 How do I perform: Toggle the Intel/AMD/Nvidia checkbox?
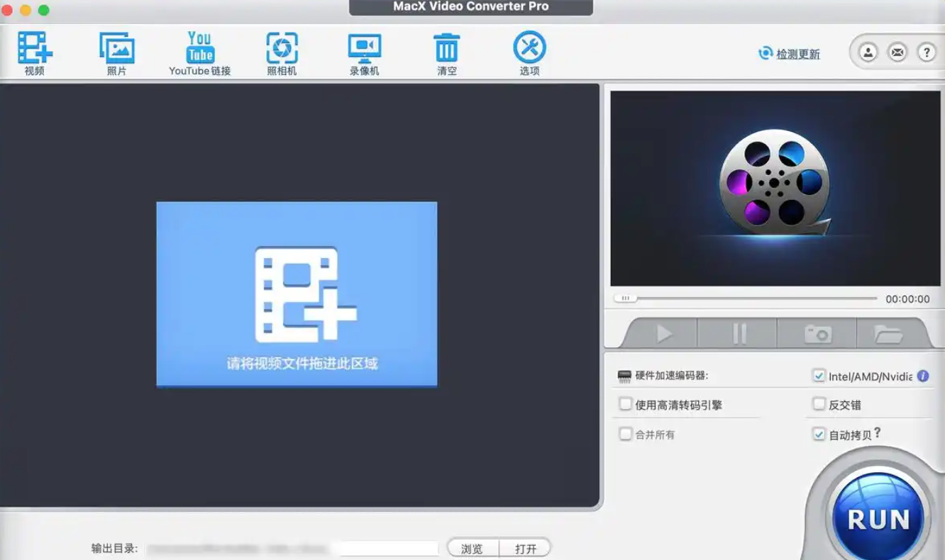[x=819, y=376]
